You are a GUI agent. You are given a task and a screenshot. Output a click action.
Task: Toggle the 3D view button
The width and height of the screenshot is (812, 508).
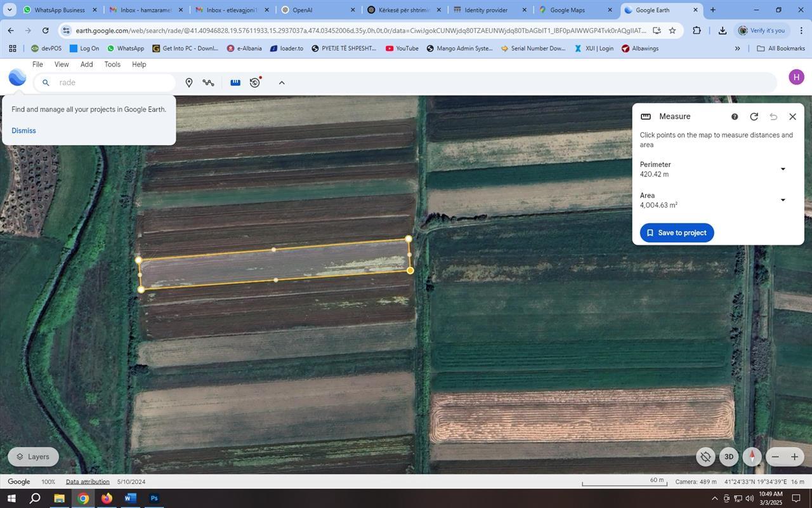[729, 457]
